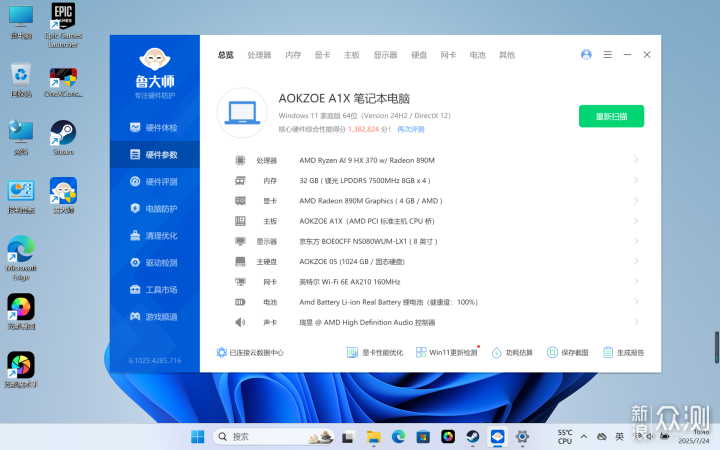Open File Explorer from taskbar
Screen dimensions: 720x450
click(x=373, y=436)
